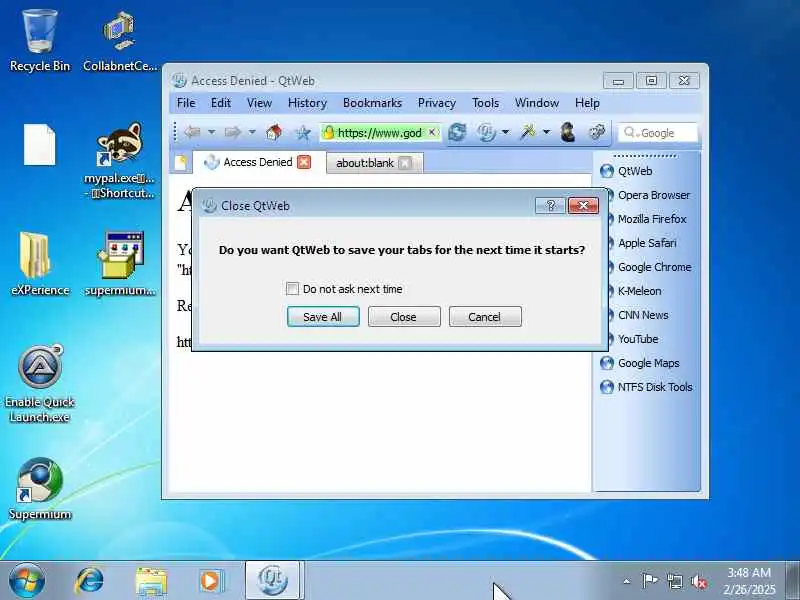
Task: Open the View menu
Action: [259, 103]
